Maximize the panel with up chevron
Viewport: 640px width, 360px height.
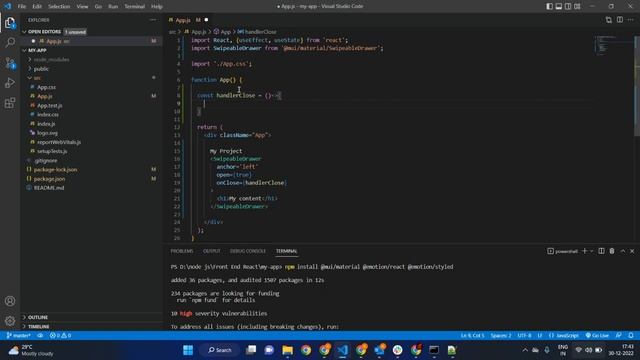point(623,251)
